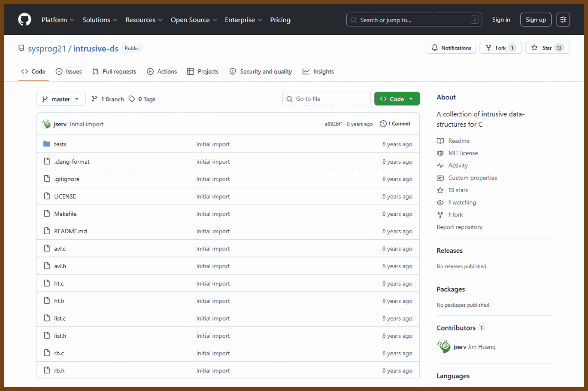Click the star icon beside 13 stars
Viewport: 588px width, 391px height.
coord(440,190)
